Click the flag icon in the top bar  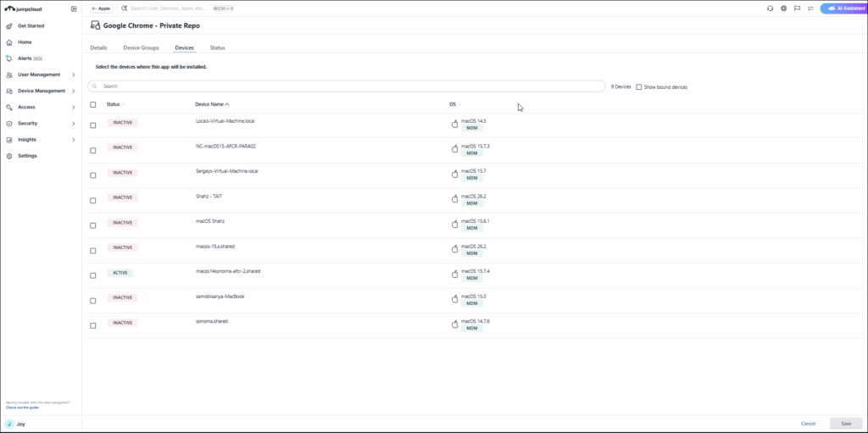(x=798, y=8)
